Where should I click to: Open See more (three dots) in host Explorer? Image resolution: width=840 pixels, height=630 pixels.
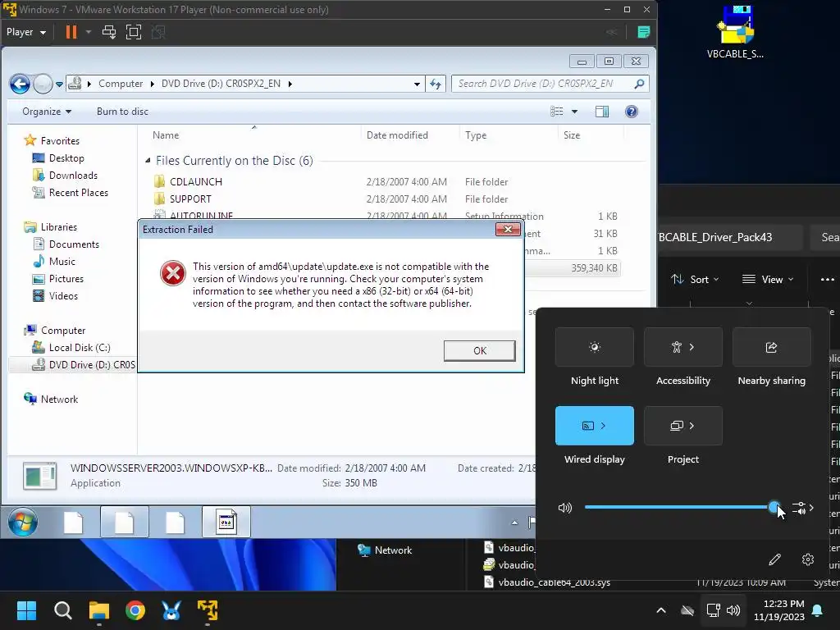click(827, 279)
